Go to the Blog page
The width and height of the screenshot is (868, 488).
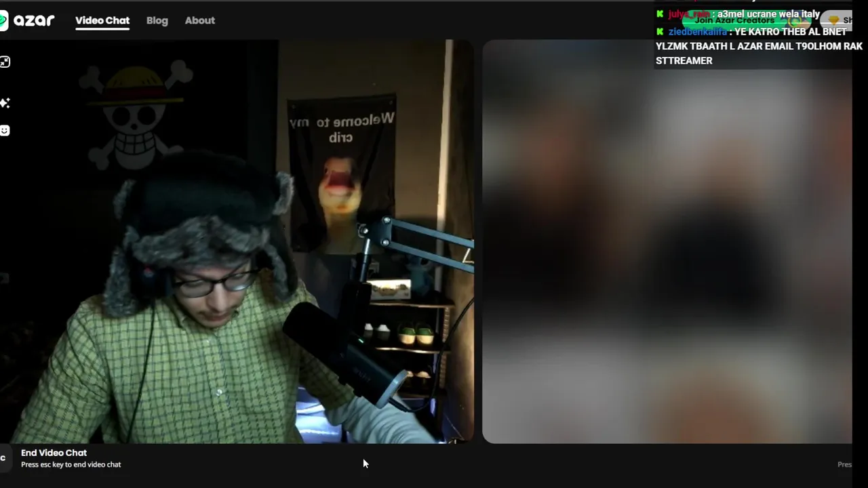pos(157,20)
